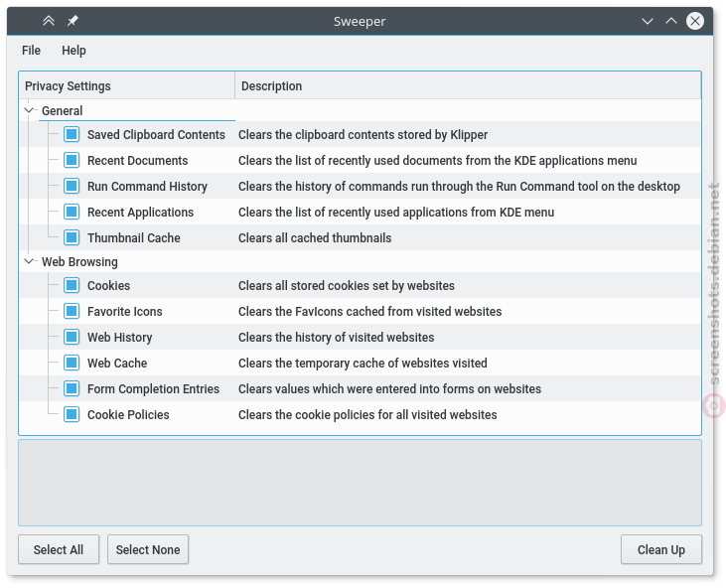The height and width of the screenshot is (588, 726).
Task: Click the Select All button
Action: tap(59, 549)
